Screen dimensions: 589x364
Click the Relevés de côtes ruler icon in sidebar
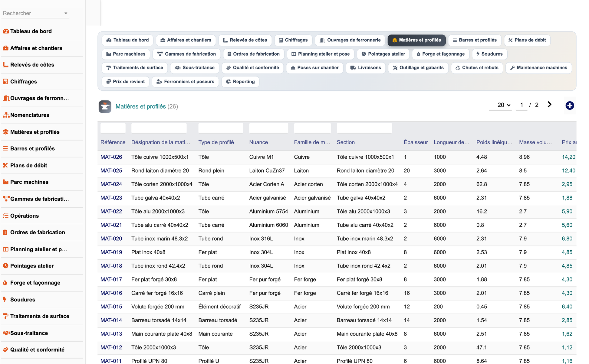pyautogui.click(x=6, y=65)
